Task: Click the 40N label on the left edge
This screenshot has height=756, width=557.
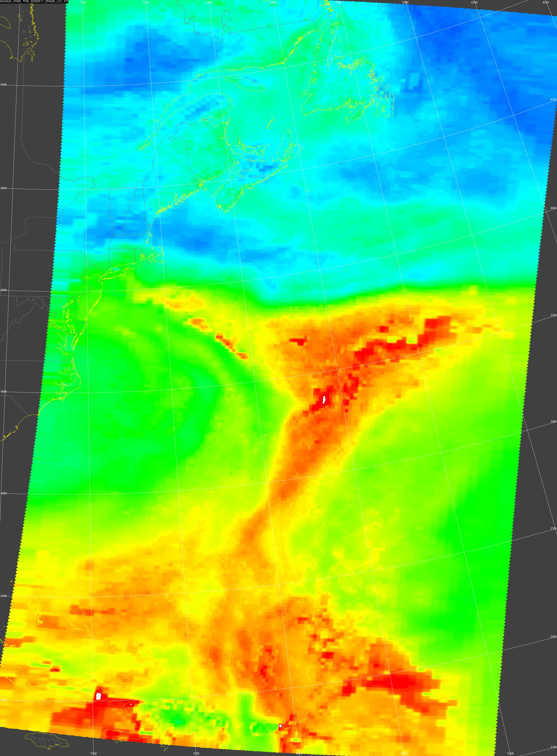Action: 3,290
